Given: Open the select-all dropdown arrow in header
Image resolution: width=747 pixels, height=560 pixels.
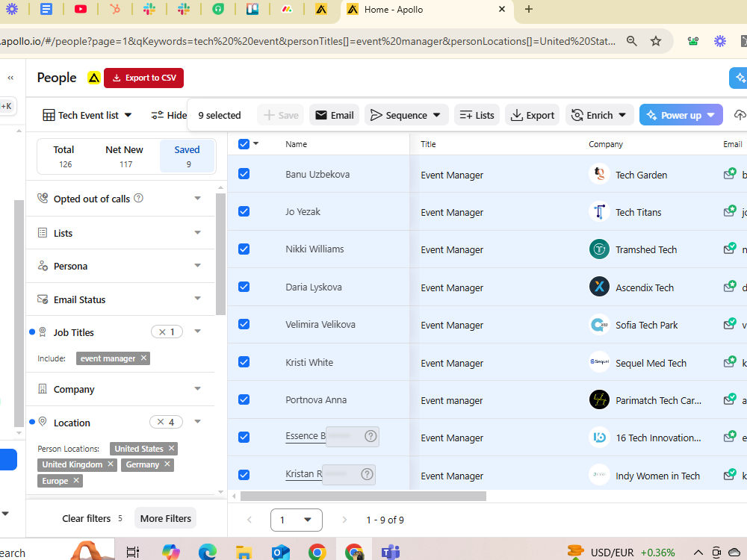Looking at the screenshot, I should (x=255, y=143).
